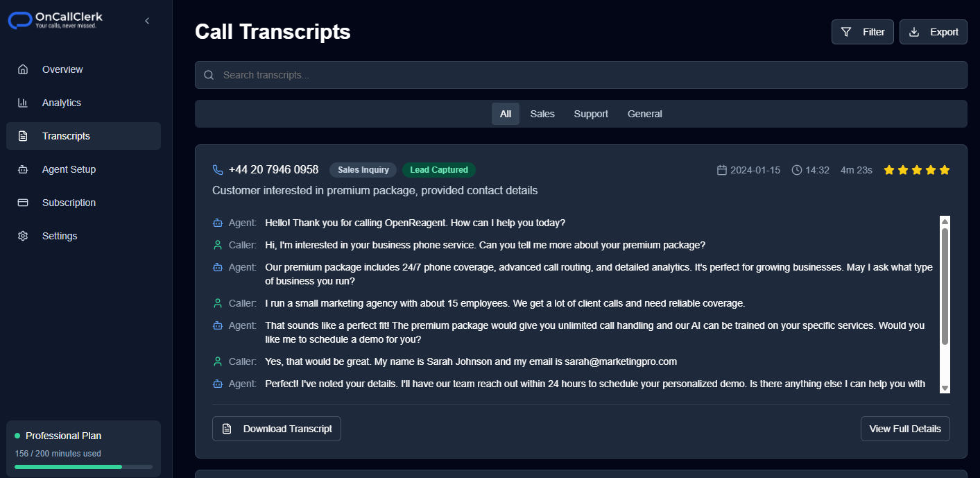
Task: Click inside the search transcripts field
Action: tap(485, 74)
